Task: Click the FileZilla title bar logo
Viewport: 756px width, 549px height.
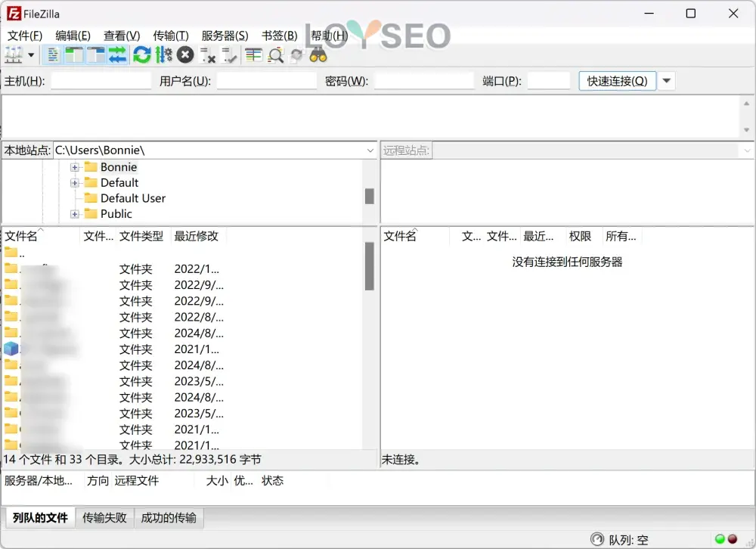Action: [x=14, y=14]
